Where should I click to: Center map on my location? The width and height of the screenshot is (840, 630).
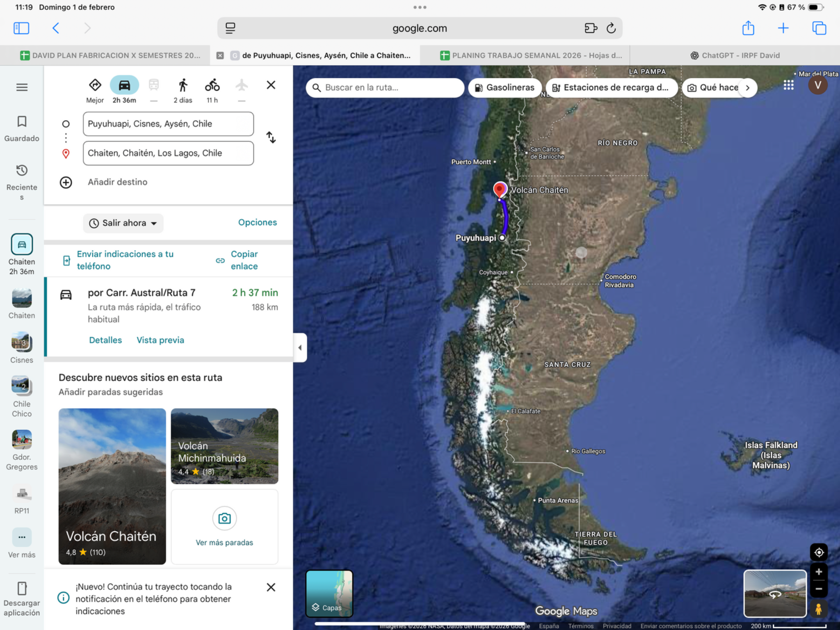(819, 552)
